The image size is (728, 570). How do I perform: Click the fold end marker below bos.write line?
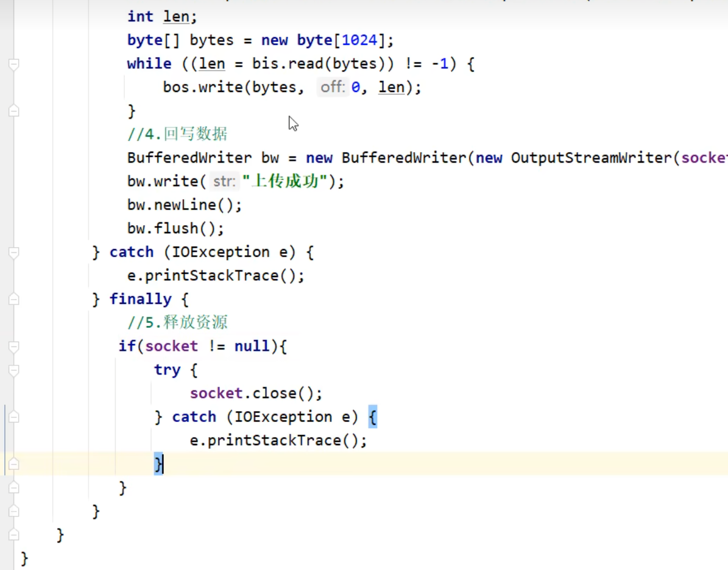point(13,111)
